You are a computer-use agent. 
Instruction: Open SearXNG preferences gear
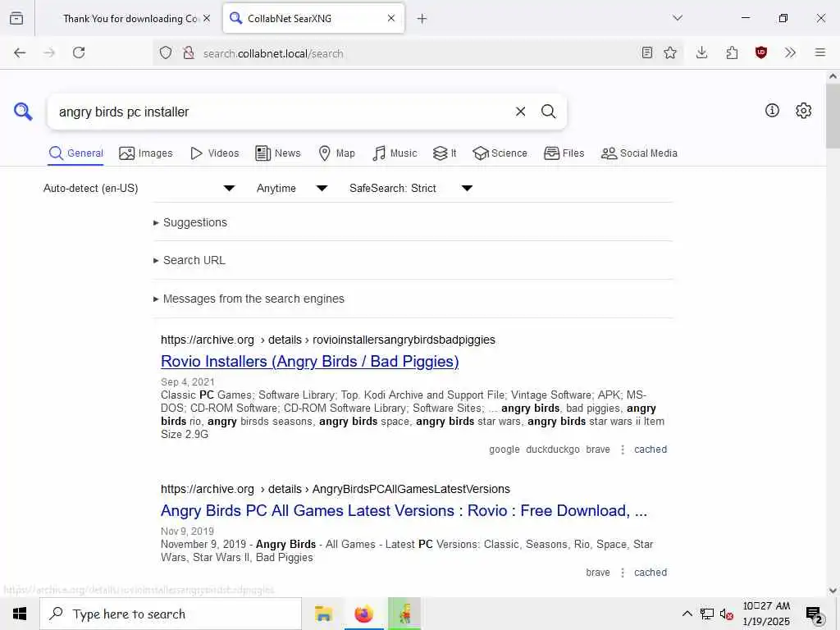pos(803,111)
